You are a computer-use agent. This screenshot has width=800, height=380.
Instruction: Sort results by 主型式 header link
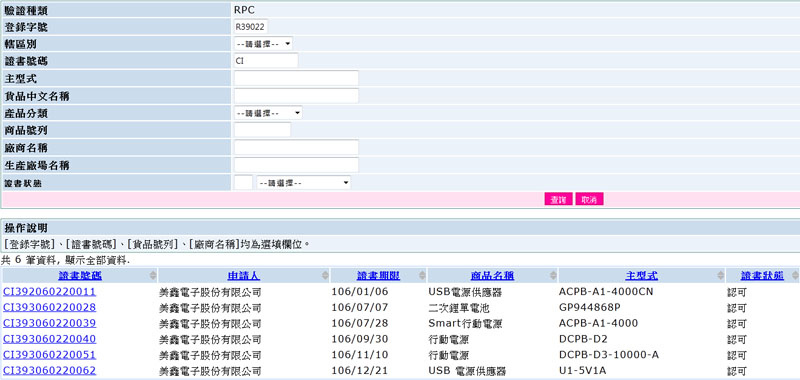pyautogui.click(x=641, y=276)
